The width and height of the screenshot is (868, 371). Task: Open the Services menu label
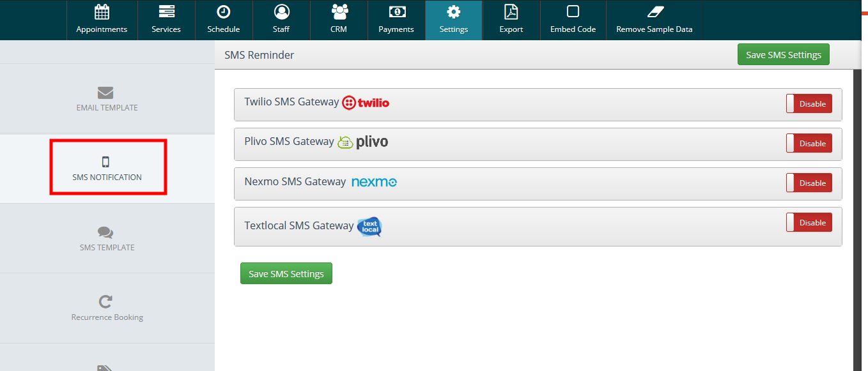click(x=166, y=29)
